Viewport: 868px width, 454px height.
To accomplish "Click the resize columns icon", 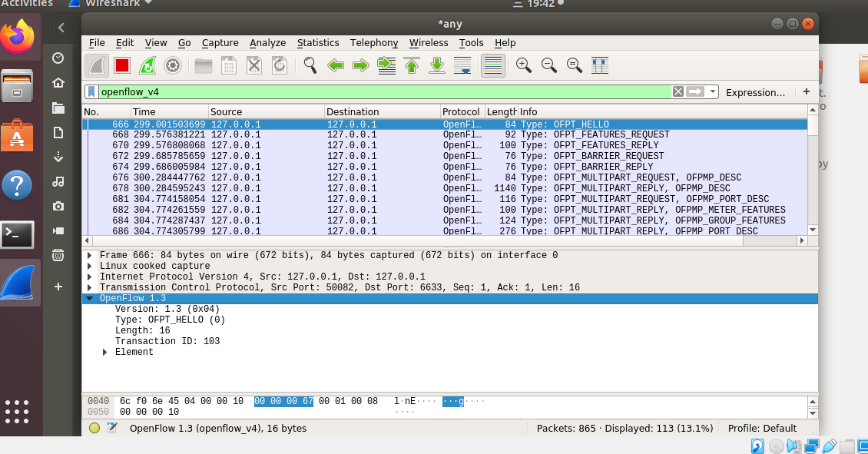I will coord(599,66).
